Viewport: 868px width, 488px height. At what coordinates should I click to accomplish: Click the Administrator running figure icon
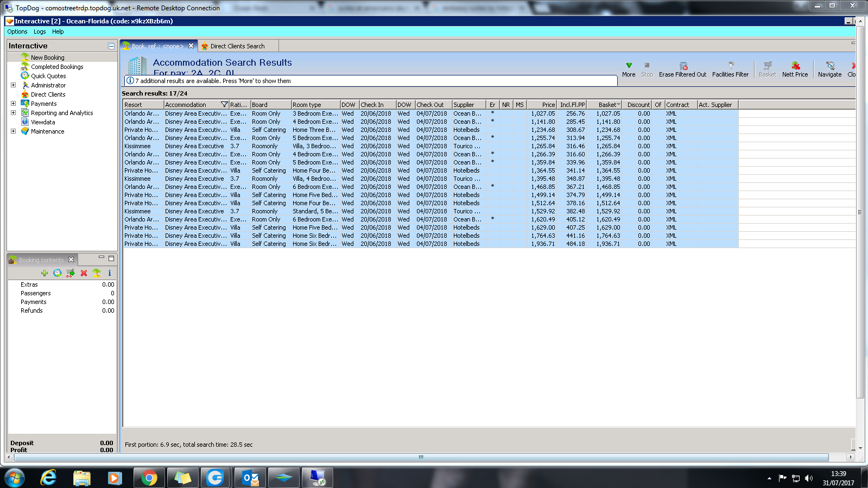pos(25,85)
